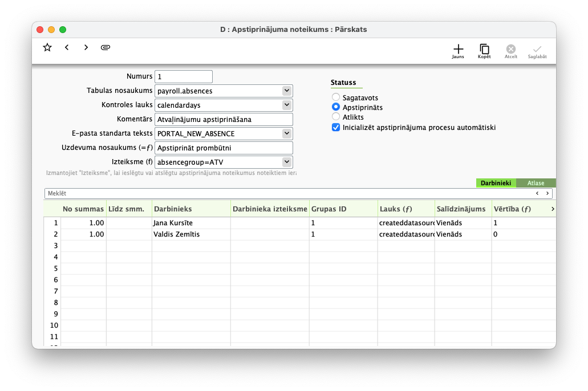
Task: Click Vienāds cell in Valdis Zemītis row
Action: pyautogui.click(x=463, y=234)
